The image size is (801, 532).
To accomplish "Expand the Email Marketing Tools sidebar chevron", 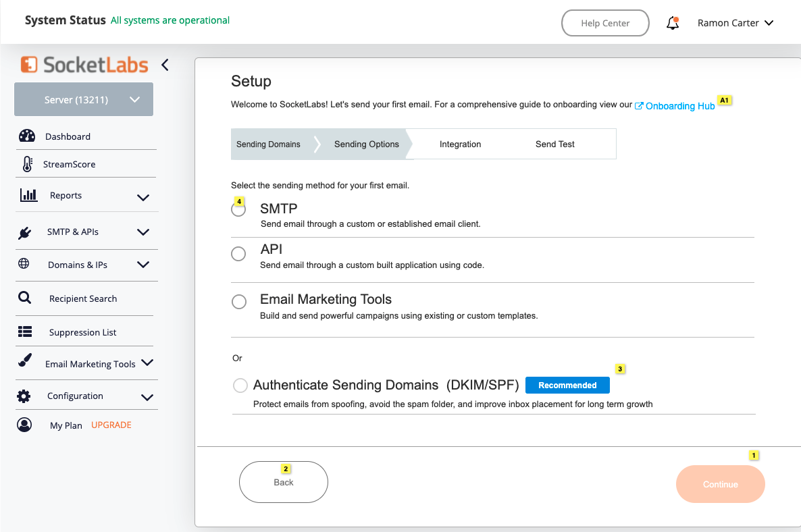I will click(147, 363).
